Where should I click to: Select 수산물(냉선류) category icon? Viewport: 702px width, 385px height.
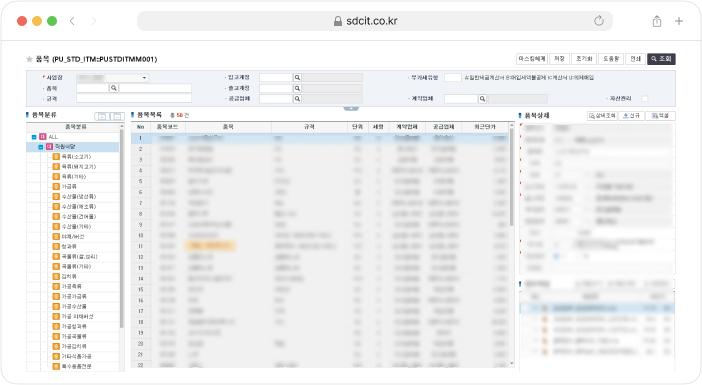56,197
